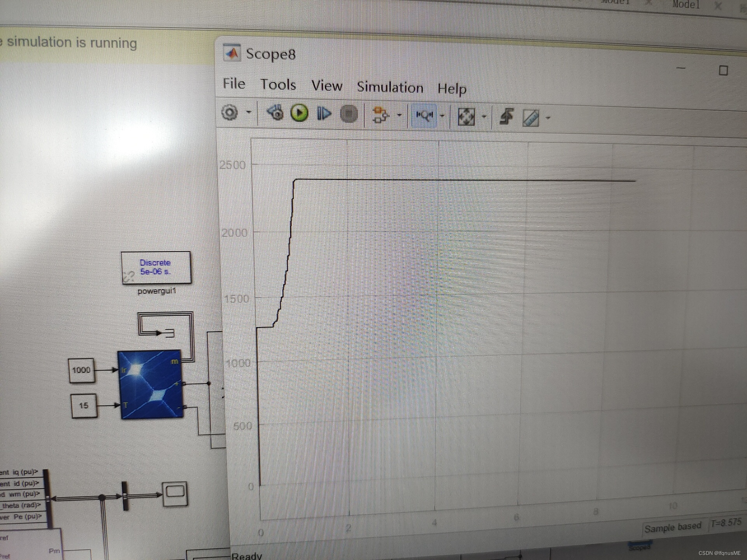Select the Discrete powergui1 block

pos(156,268)
